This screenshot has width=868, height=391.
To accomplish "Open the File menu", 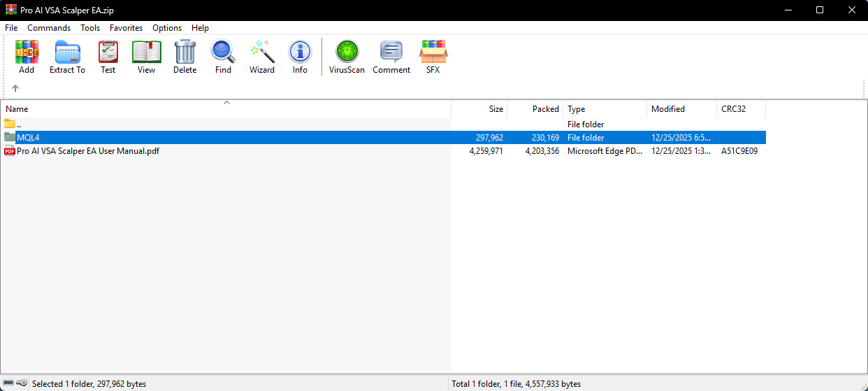I will [11, 28].
